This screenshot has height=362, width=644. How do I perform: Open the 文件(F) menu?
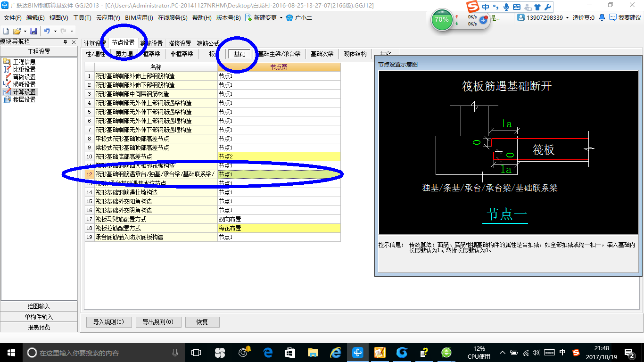(13, 18)
